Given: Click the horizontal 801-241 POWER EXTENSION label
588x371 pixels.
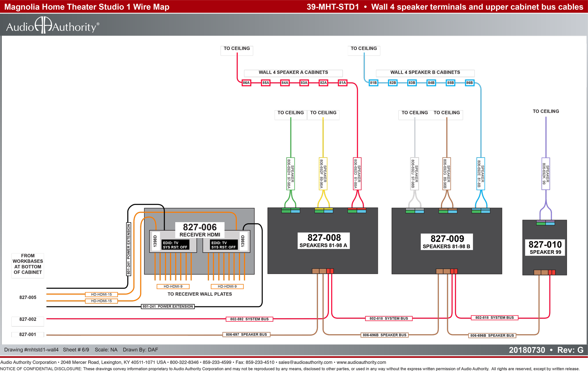Looking at the screenshot, I should click(168, 306).
